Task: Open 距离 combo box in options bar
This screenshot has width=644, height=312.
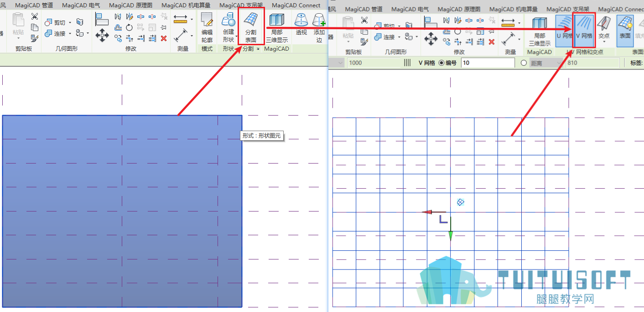Action: pos(545,63)
